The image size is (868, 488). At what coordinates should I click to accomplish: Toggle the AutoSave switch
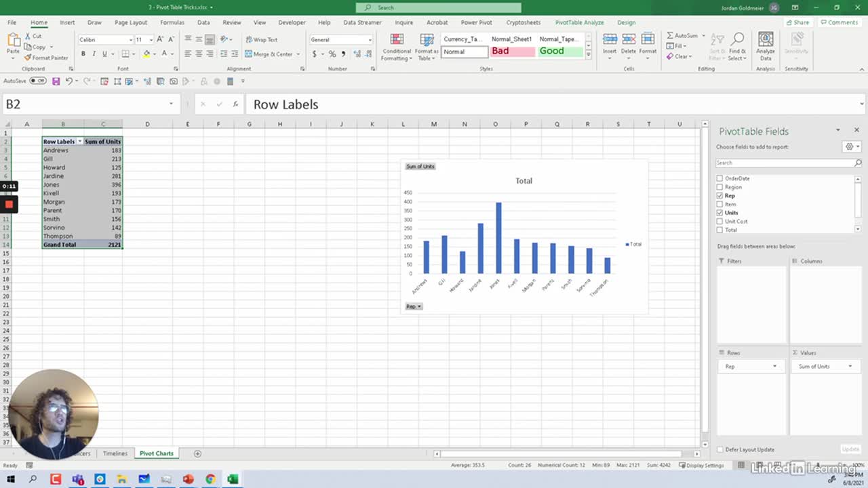pos(38,81)
